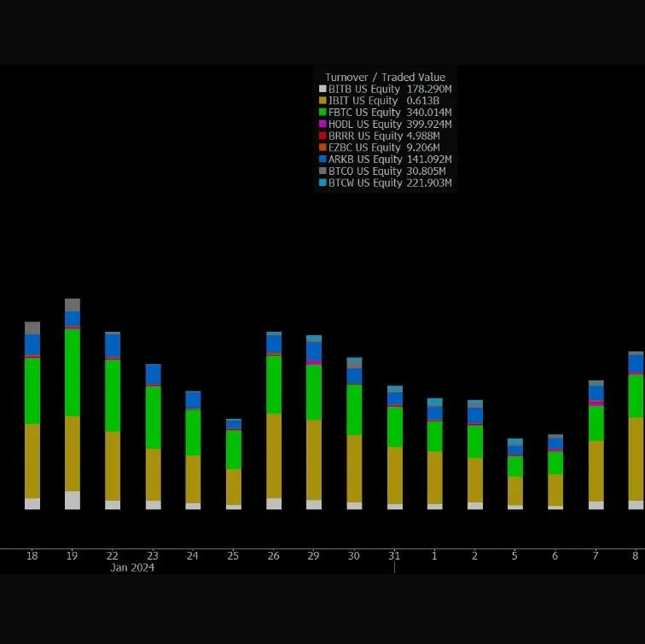Click the 23 date label on axis
Screen dimensions: 645x644
[153, 556]
